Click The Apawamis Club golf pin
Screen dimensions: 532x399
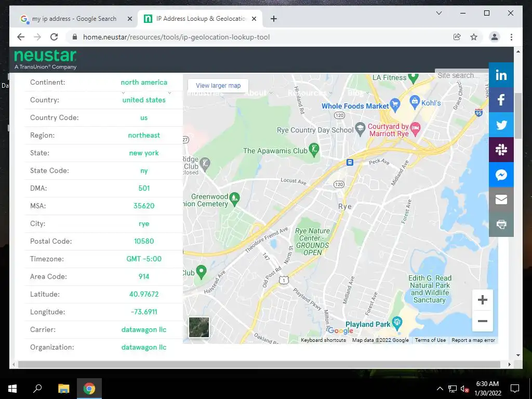coord(314,150)
